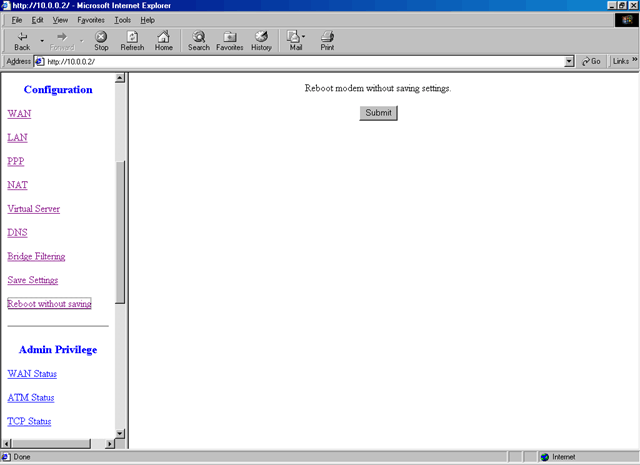The image size is (640, 465).
Task: Click the Admin Privilege heading text
Action: coord(58,349)
